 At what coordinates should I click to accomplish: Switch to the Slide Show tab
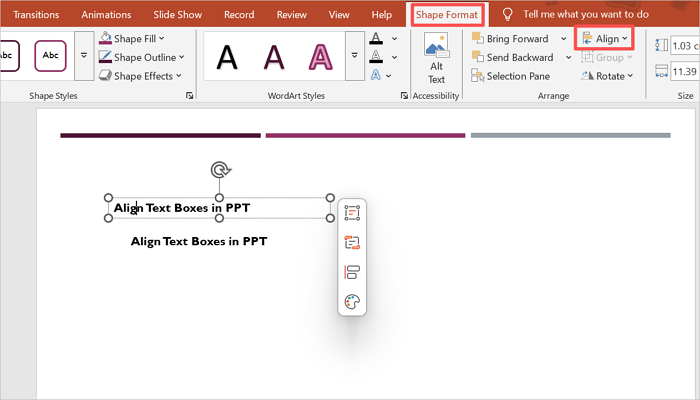(x=178, y=15)
